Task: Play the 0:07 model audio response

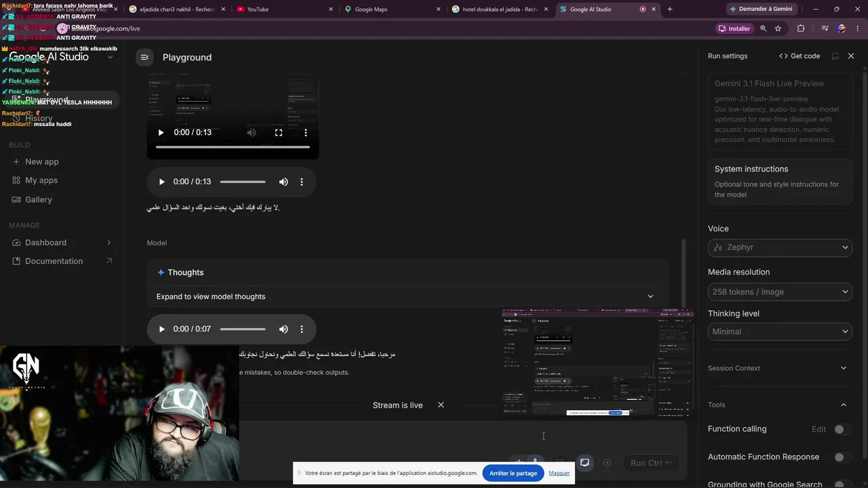Action: click(161, 329)
